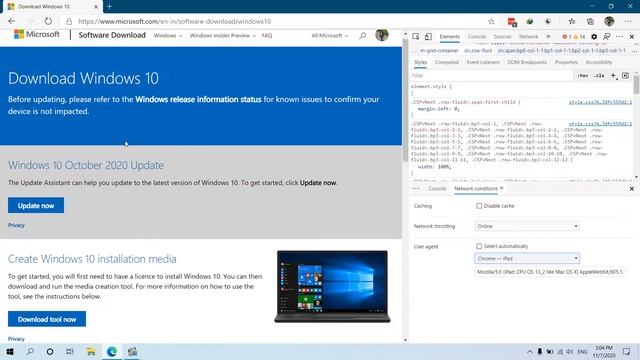Open the Network throttling Online dropdown
The image size is (640, 360).
tap(527, 226)
